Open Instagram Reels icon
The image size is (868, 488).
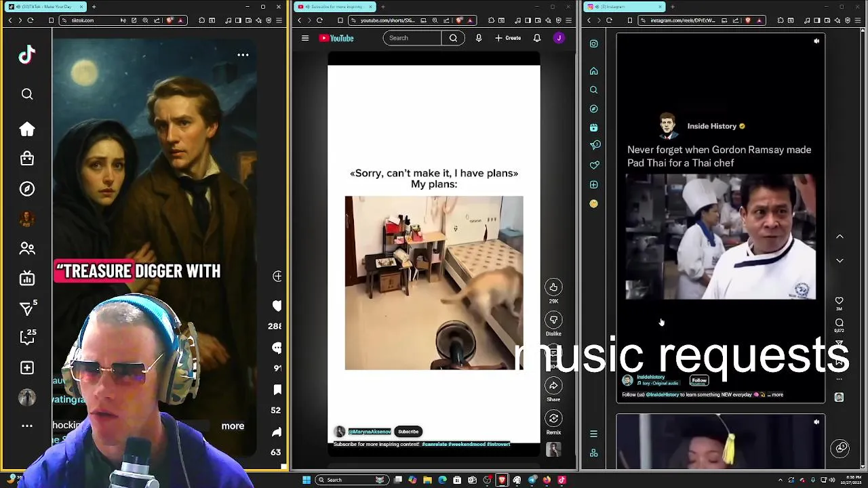pos(594,127)
